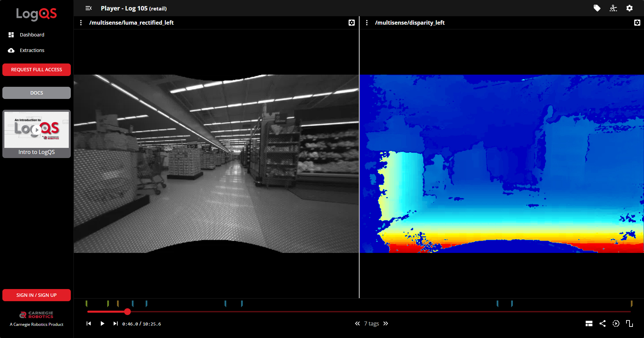Jump to previous tag with the left chevrons
Viewport: 644px width, 338px height.
(357, 323)
